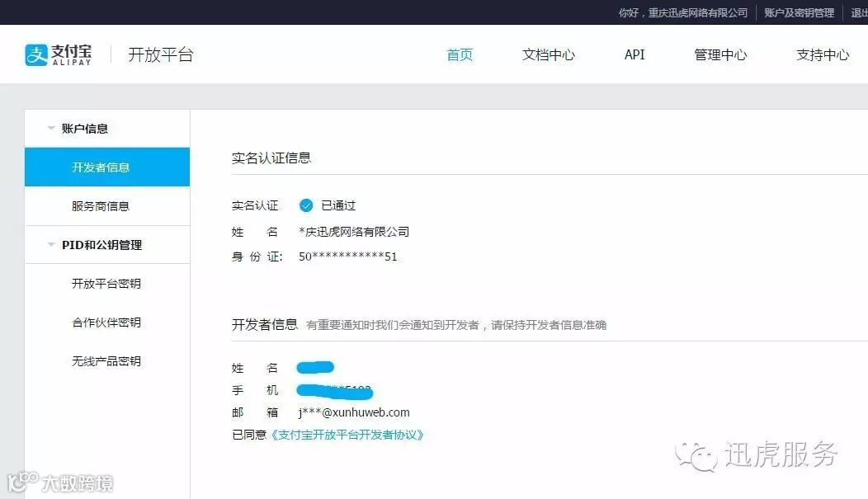Viewport: 868px width, 499px height.
Task: Select 开发者信息 in the sidebar
Action: pyautogui.click(x=107, y=167)
